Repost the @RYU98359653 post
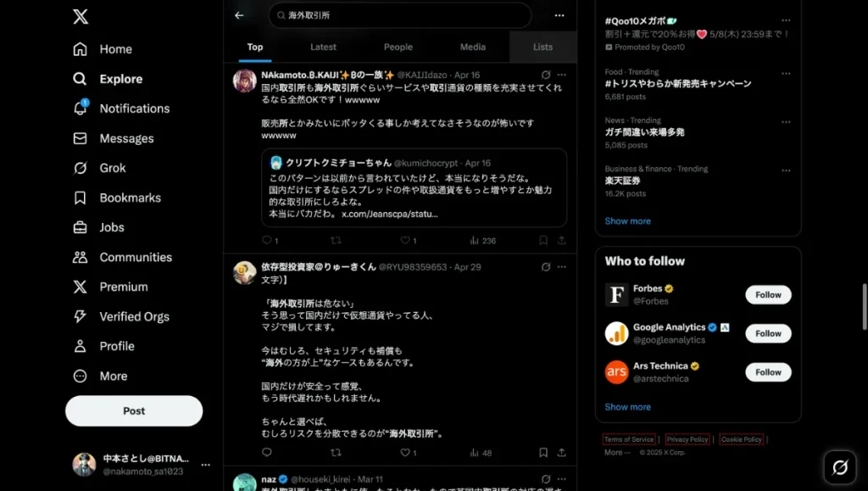This screenshot has width=868, height=491. pyautogui.click(x=336, y=452)
